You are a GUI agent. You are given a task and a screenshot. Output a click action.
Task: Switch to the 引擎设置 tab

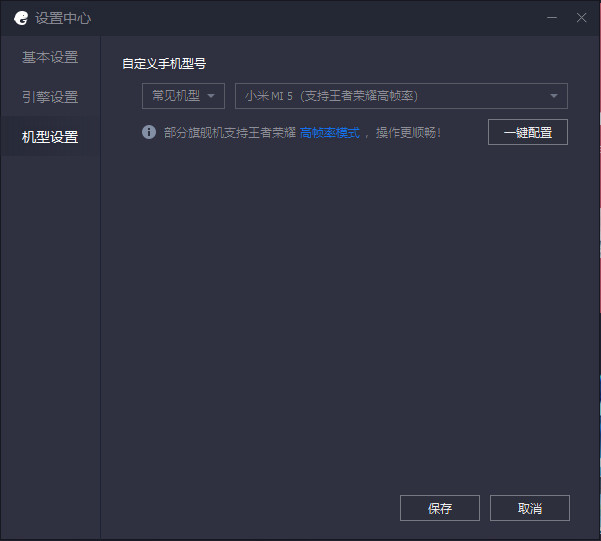[50, 97]
